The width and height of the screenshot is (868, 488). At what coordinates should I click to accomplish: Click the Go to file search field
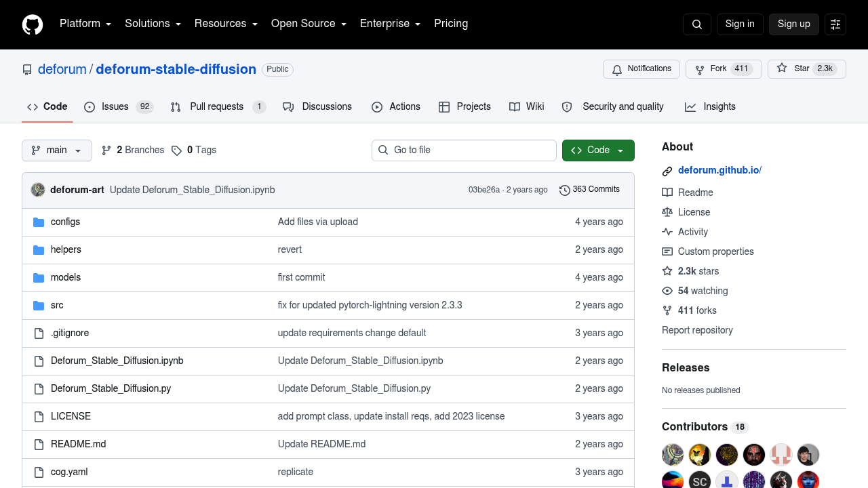464,150
